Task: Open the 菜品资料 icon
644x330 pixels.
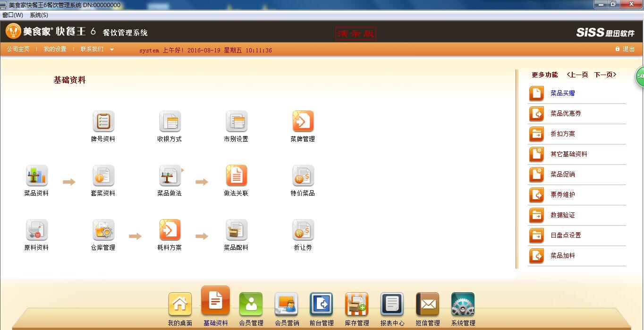Action: point(37,176)
